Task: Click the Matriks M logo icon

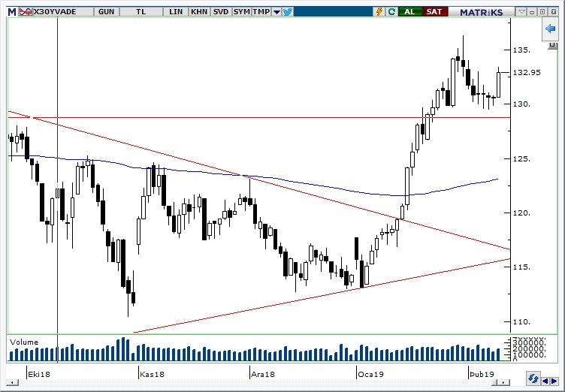Action: coord(12,12)
